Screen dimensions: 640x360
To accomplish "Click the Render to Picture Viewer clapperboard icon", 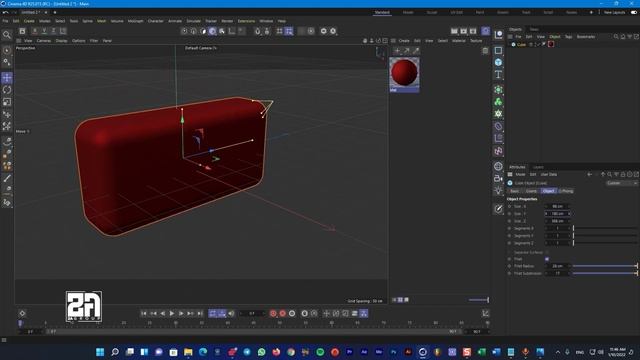I will tap(464, 31).
